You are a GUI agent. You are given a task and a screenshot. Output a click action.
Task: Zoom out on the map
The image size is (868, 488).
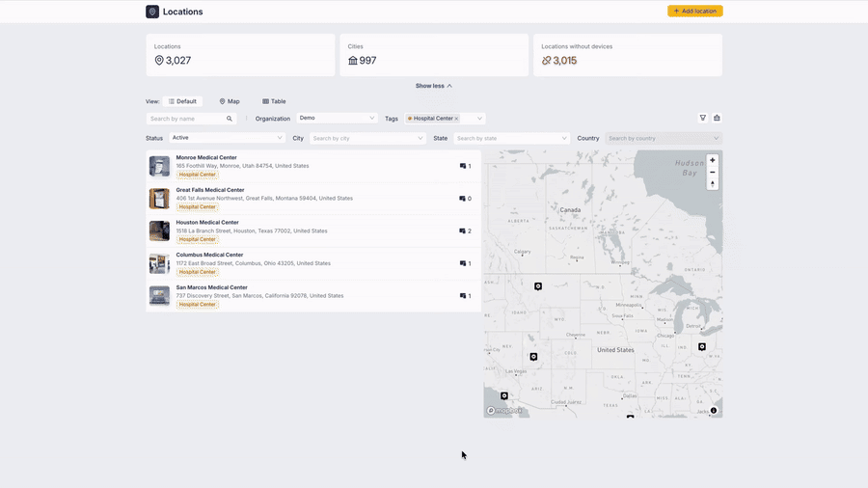[x=713, y=172]
